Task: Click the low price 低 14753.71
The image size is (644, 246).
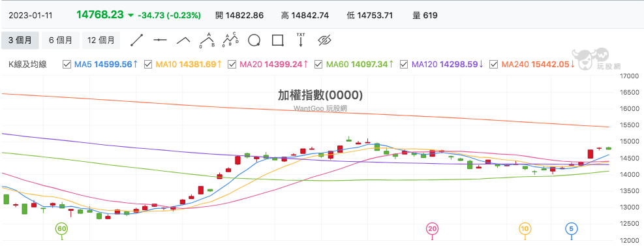Action: (370, 16)
